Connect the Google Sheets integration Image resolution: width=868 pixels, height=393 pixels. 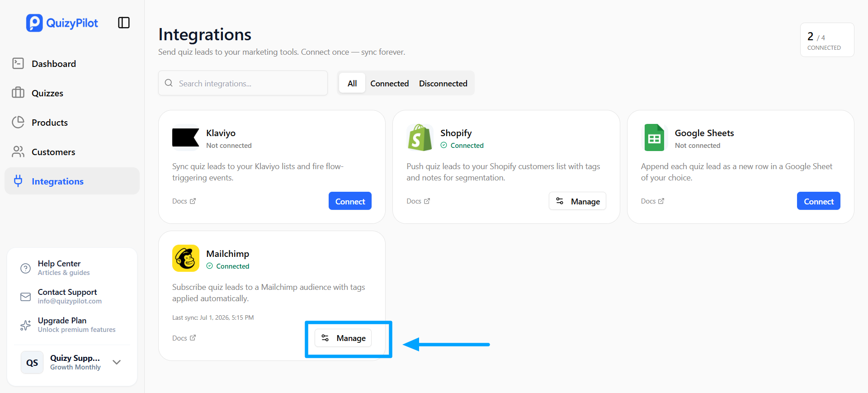pos(819,201)
